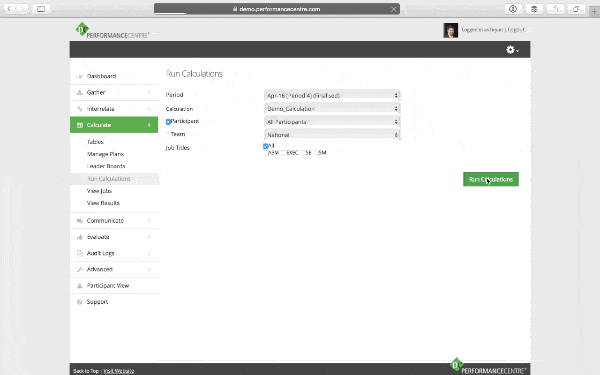Click the 1Password extension icon
Image resolution: width=600 pixels, height=375 pixels.
pos(513,9)
